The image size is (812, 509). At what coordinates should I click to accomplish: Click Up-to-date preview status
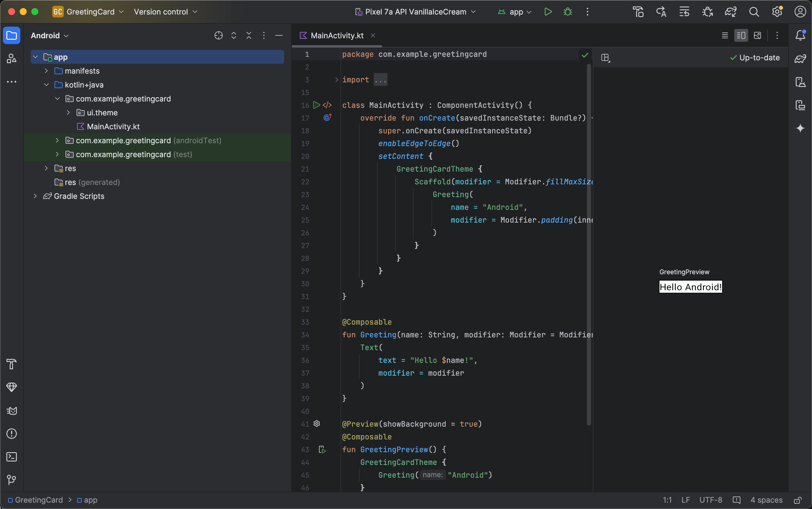755,58
